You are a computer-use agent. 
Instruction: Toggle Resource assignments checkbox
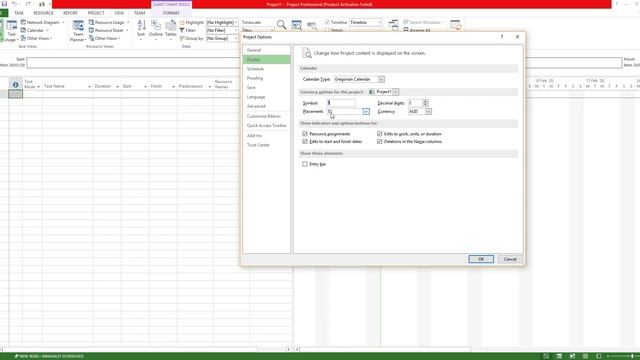[x=305, y=134]
